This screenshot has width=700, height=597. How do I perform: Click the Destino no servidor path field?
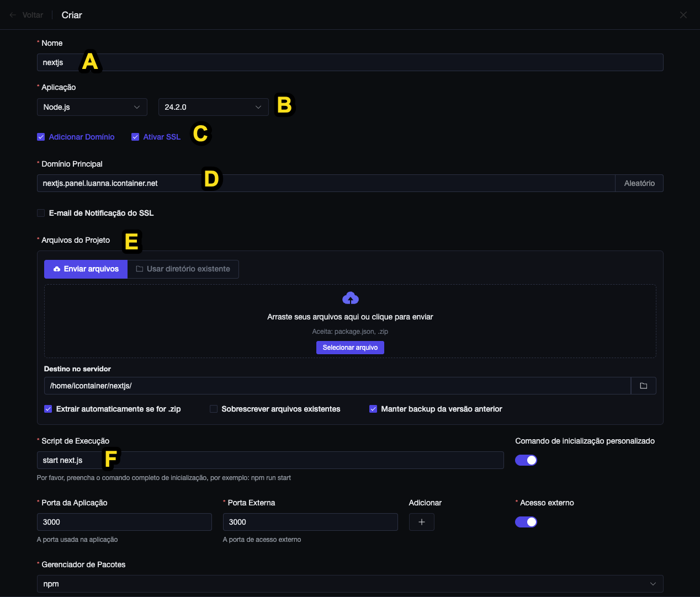pyautogui.click(x=337, y=386)
